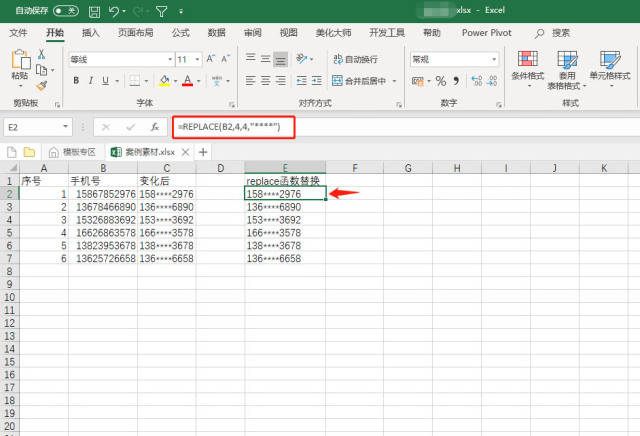The height and width of the screenshot is (436, 640).
Task: Toggle the AutoSave (自动保存) switch
Action: tap(66, 11)
